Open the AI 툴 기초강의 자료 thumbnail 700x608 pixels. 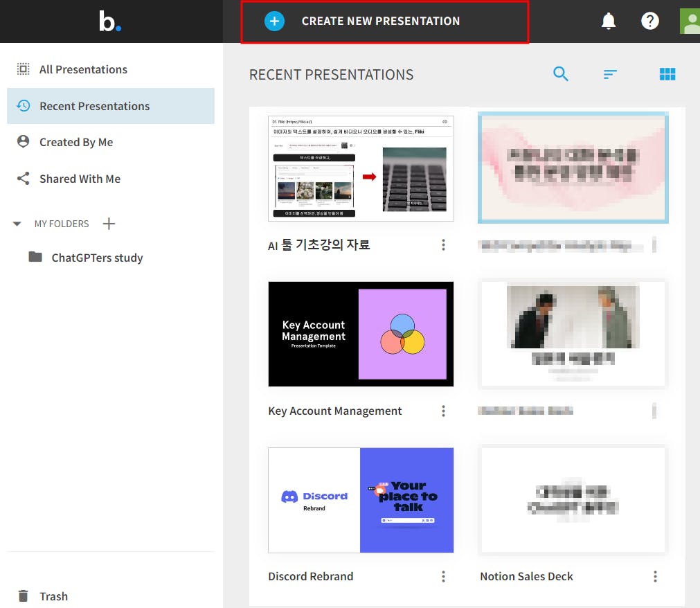tap(361, 168)
